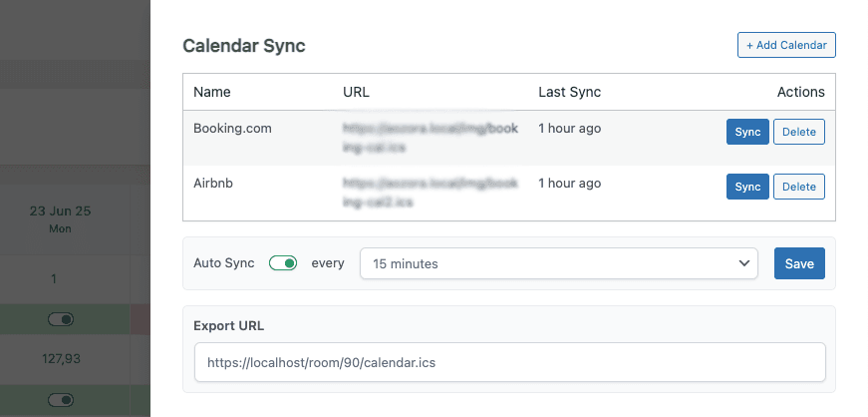Sync the Airbnb calendar
Image resolution: width=868 pixels, height=417 pixels.
click(x=746, y=187)
